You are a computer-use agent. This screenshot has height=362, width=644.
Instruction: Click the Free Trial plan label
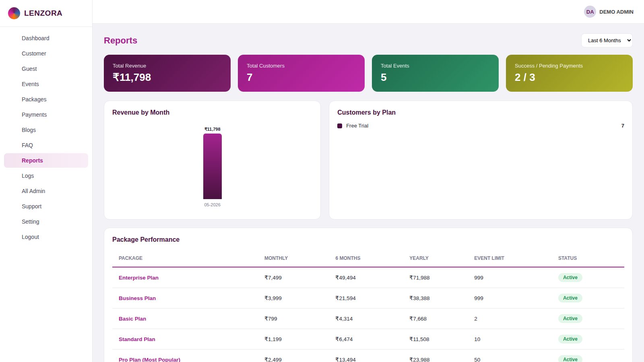coord(357,126)
